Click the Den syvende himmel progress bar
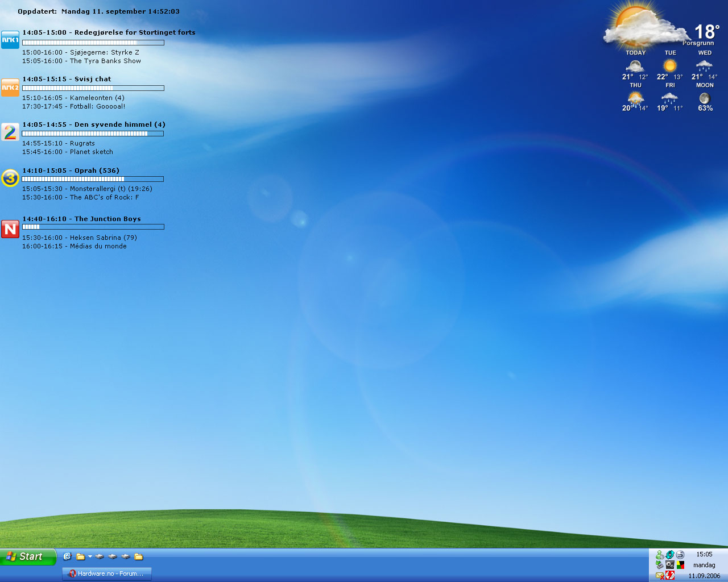Image resolution: width=728 pixels, height=582 pixels. pos(93,134)
